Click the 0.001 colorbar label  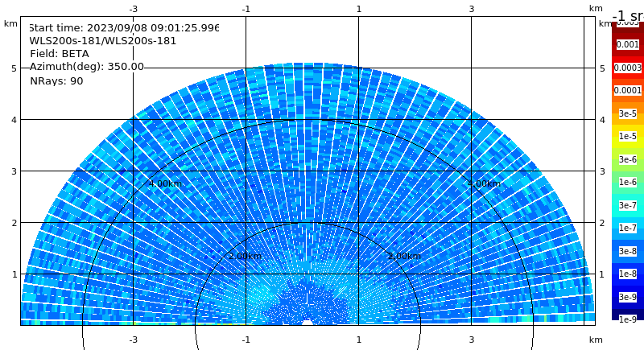pyautogui.click(x=628, y=44)
